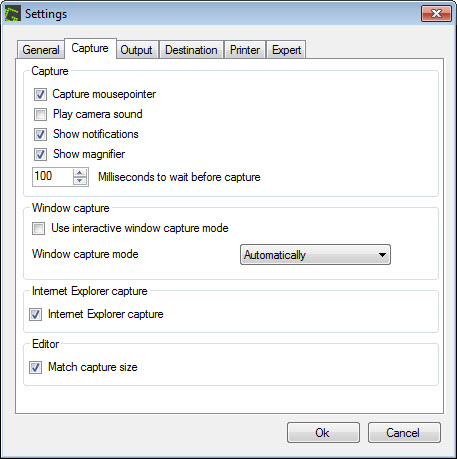Click the Automatically dropdown arrow
Image resolution: width=457 pixels, height=459 pixels.
382,255
